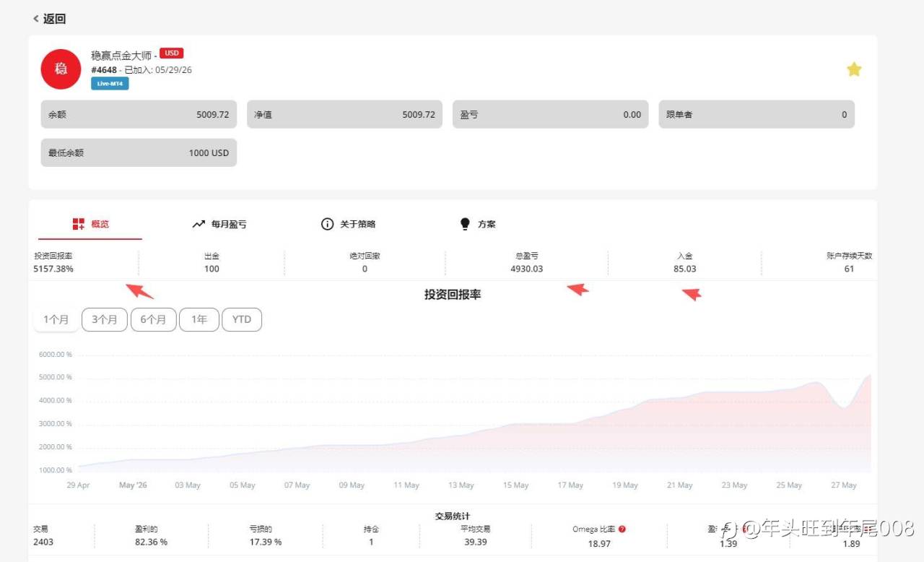Click the 关于策略 info icon
Screen dimensions: 924x562
click(x=327, y=224)
